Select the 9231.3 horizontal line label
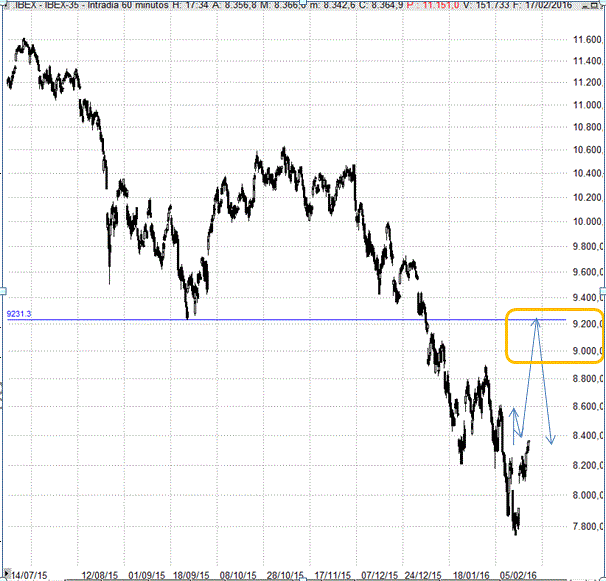This screenshot has height=581, width=606. pos(19,314)
